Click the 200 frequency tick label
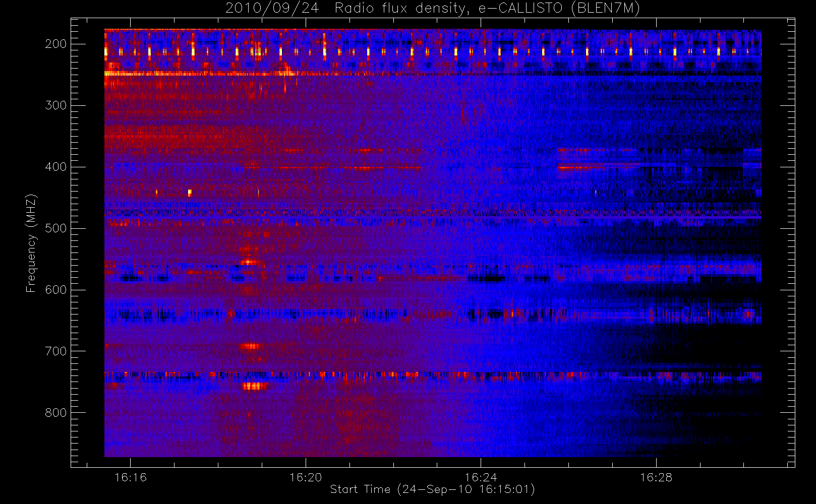This screenshot has width=816, height=504. click(x=56, y=44)
